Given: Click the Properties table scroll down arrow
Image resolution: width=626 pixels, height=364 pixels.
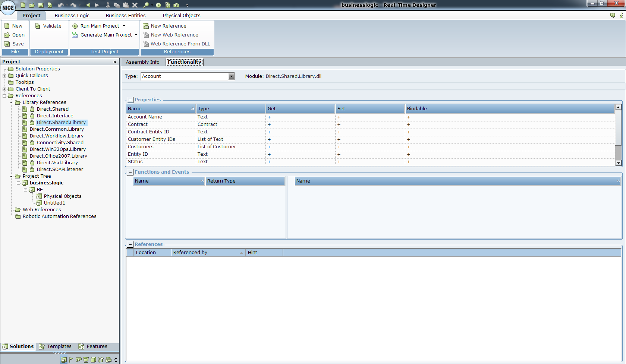Looking at the screenshot, I should (x=618, y=163).
